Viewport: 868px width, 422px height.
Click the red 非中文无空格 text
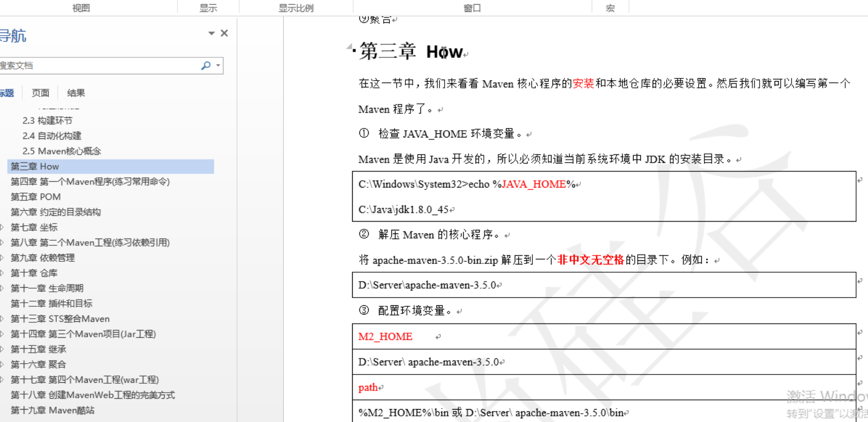point(591,260)
